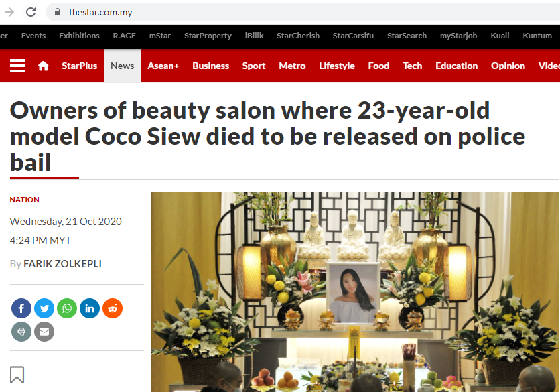Screen dimensions: 560x392
Task: Visit the StarProperty link in top bar
Action: [x=208, y=36]
